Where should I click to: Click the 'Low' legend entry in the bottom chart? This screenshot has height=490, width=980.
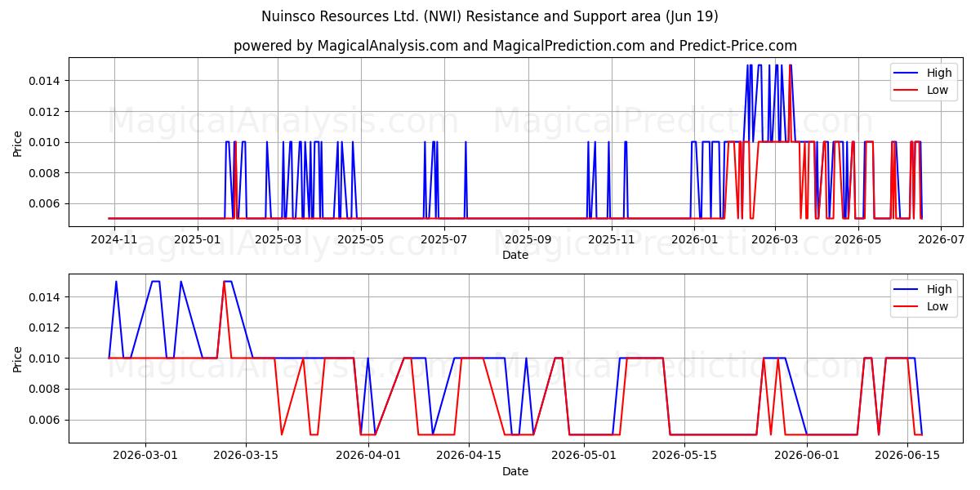938,306
